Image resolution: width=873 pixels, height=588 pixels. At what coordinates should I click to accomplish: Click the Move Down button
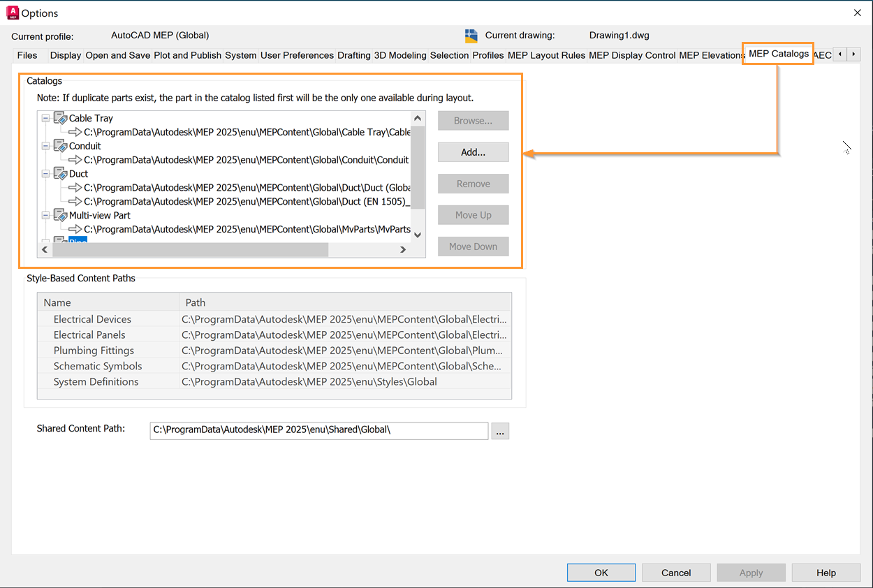[x=473, y=247]
